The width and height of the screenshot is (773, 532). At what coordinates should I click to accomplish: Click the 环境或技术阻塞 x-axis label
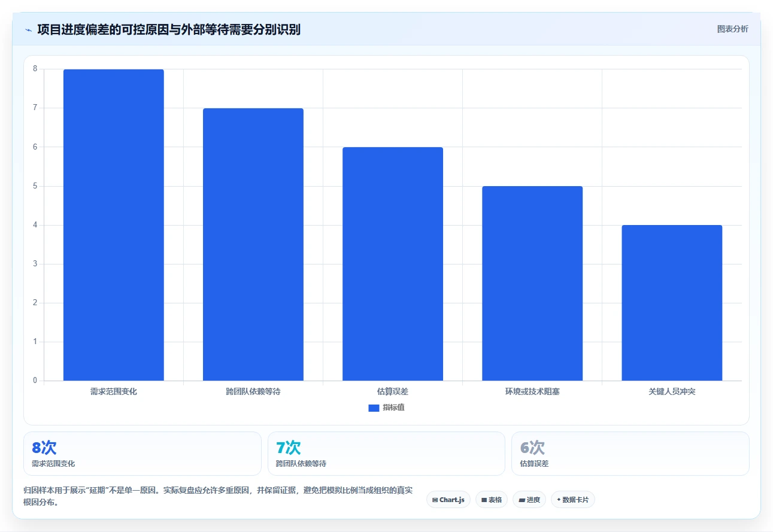pyautogui.click(x=532, y=391)
